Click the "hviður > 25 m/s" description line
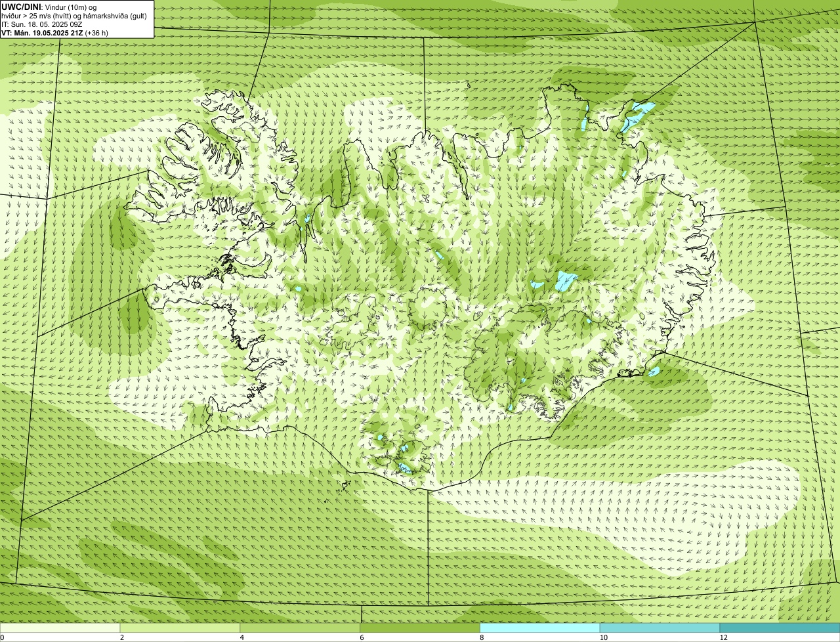This screenshot has height=642, width=840. (74, 16)
